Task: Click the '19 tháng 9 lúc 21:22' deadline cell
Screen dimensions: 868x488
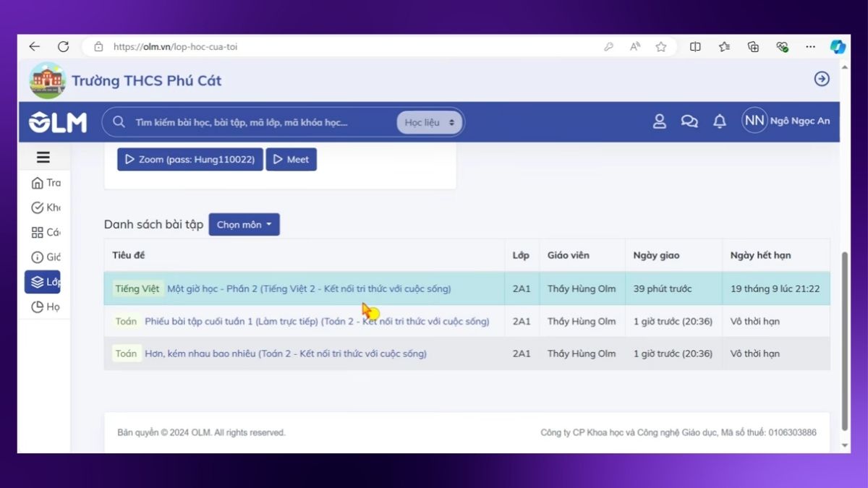Action: [775, 288]
